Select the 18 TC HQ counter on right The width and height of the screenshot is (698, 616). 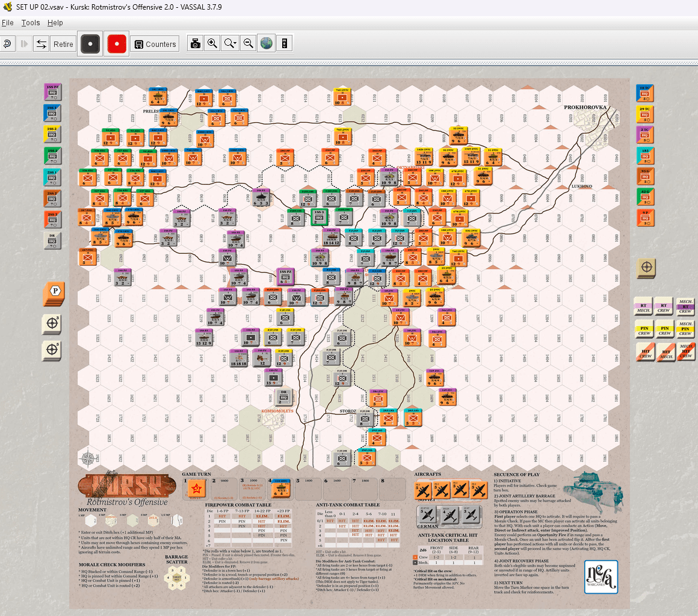coord(646,93)
